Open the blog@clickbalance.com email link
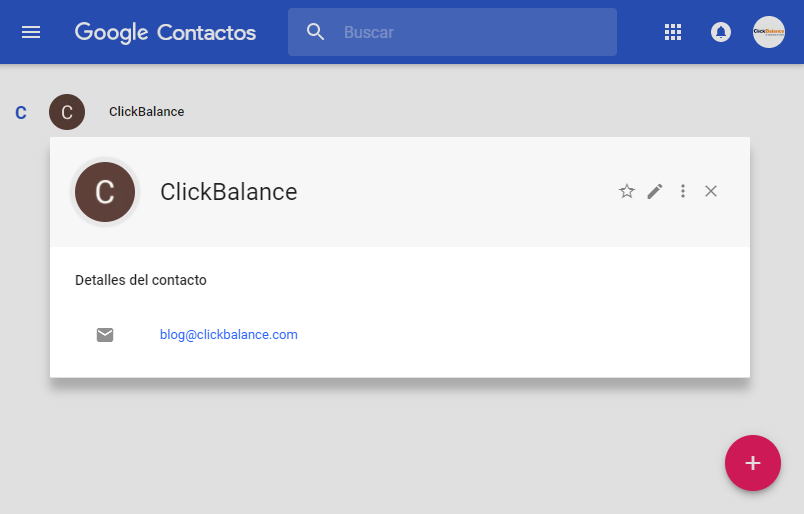804x514 pixels. coord(229,335)
